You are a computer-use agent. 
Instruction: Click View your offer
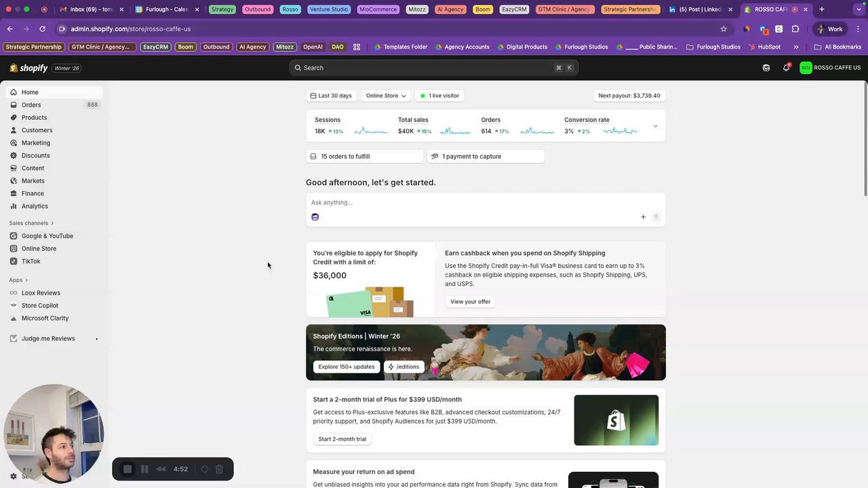[470, 302]
